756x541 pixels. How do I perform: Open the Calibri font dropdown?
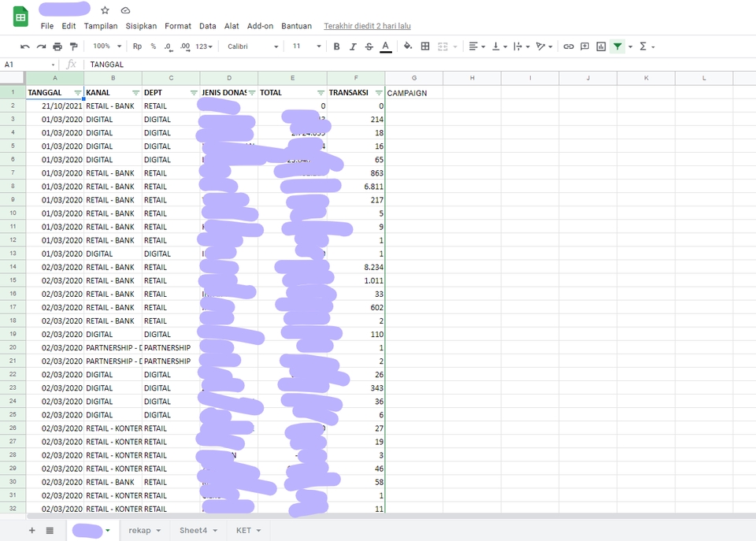click(x=253, y=46)
